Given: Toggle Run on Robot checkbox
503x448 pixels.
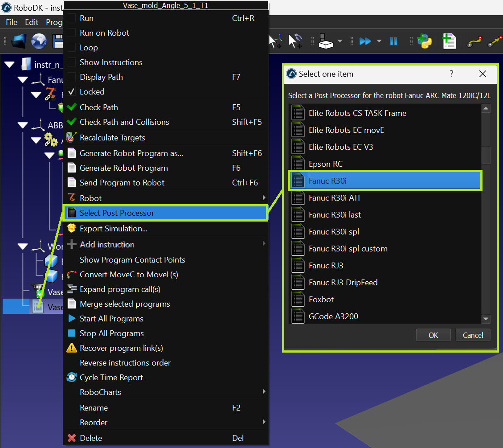Looking at the screenshot, I should click(71, 33).
